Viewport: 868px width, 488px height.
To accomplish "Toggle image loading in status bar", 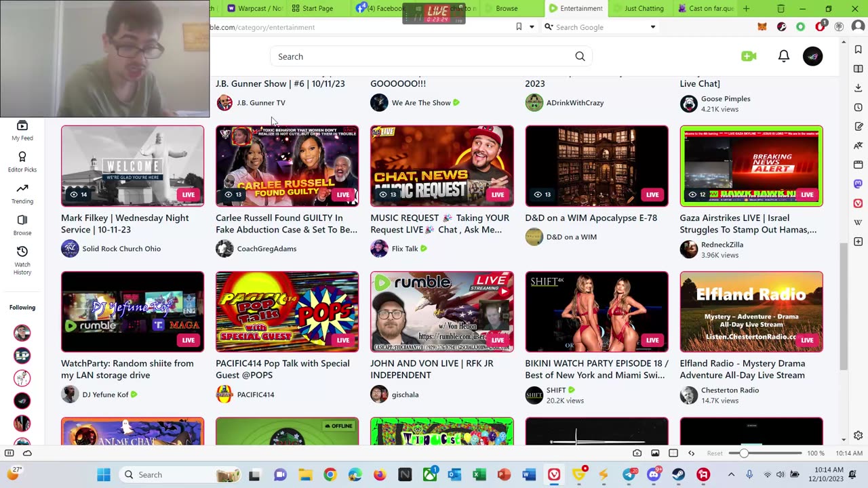I will pyautogui.click(x=655, y=453).
